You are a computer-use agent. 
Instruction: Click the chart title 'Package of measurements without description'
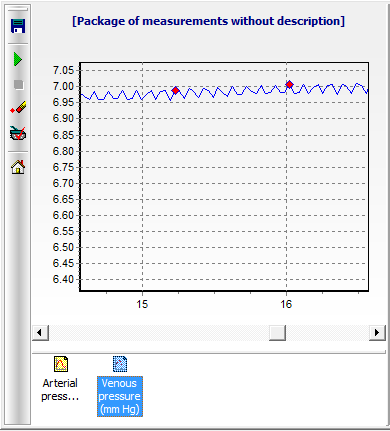click(208, 21)
